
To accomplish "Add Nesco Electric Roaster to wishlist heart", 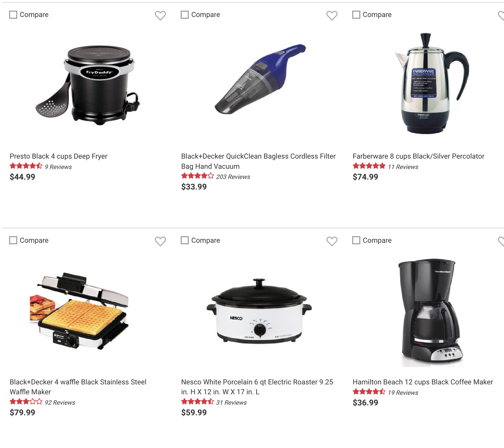I will 332,241.
